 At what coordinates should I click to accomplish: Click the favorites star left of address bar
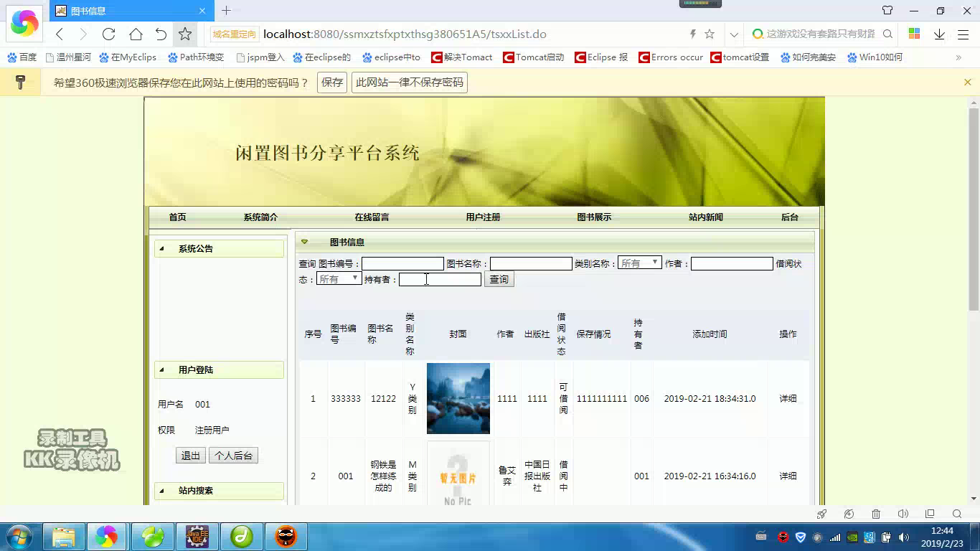185,34
